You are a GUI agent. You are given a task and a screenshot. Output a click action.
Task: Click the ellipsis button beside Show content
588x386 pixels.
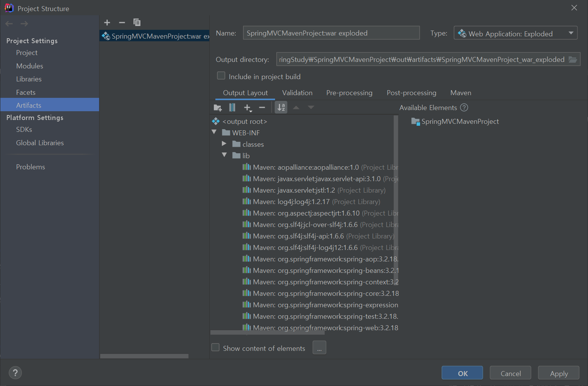click(319, 348)
